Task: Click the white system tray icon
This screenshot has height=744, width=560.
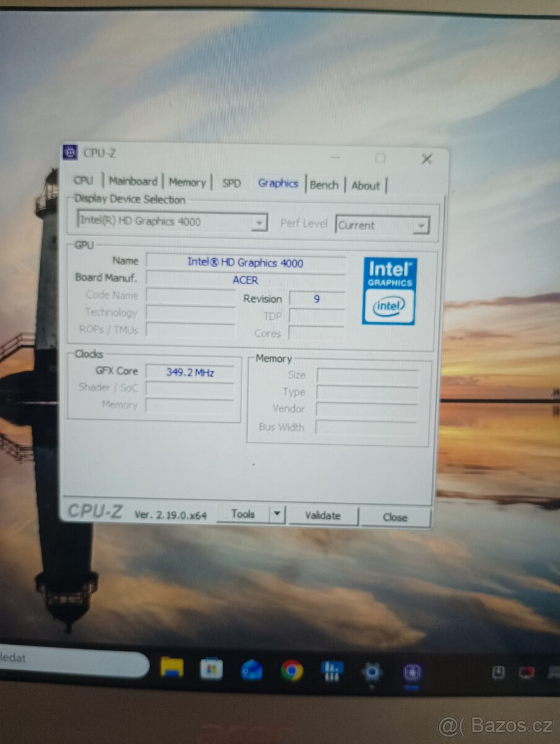Action: pyautogui.click(x=499, y=673)
